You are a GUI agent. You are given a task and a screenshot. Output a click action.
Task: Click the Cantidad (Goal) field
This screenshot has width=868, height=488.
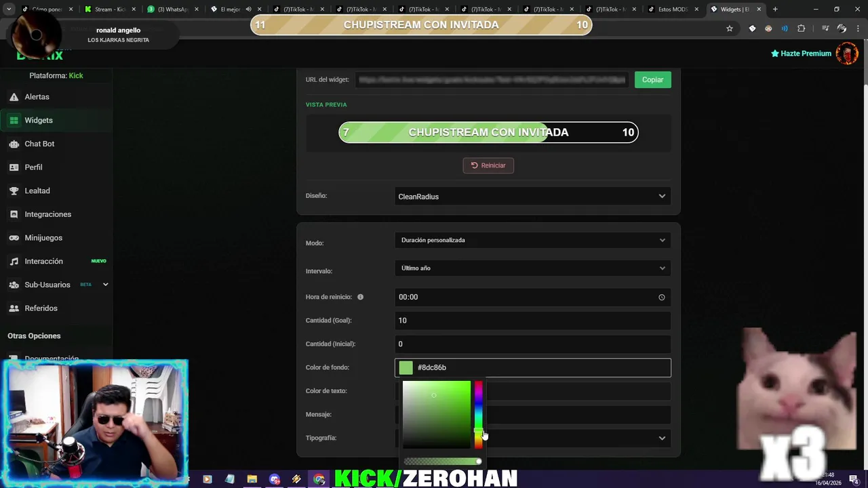(x=533, y=321)
